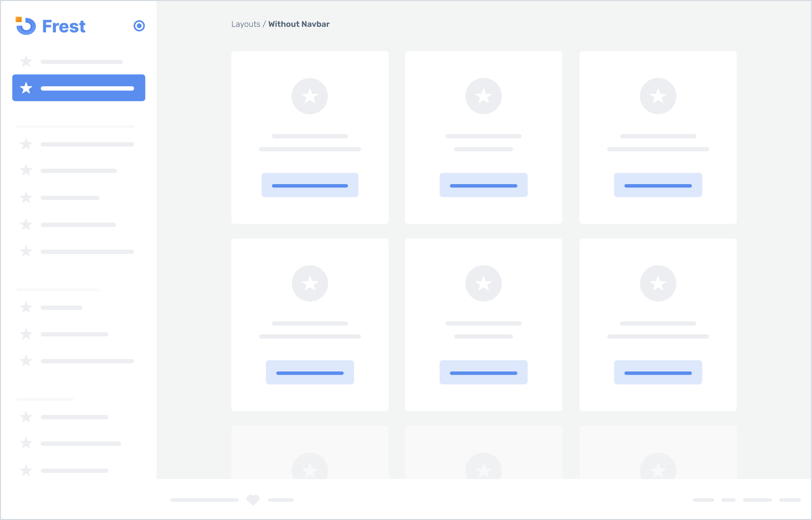The image size is (812, 520).
Task: Click the Frest logo icon
Action: (26, 26)
